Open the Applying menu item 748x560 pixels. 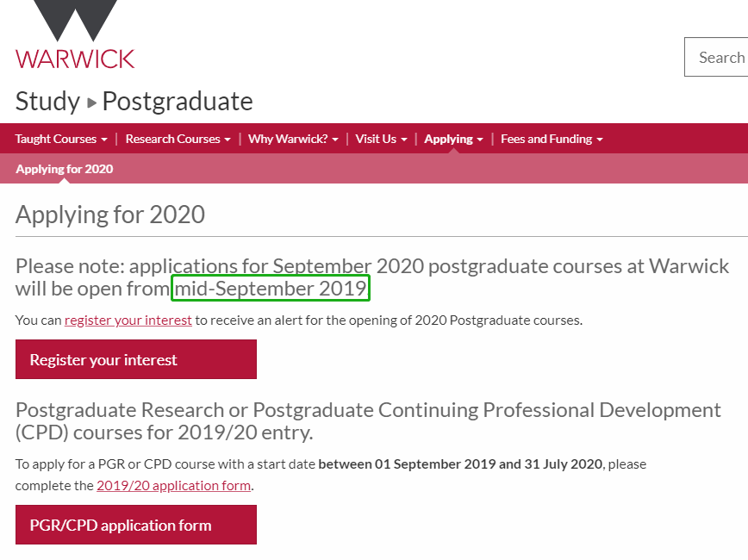453,139
